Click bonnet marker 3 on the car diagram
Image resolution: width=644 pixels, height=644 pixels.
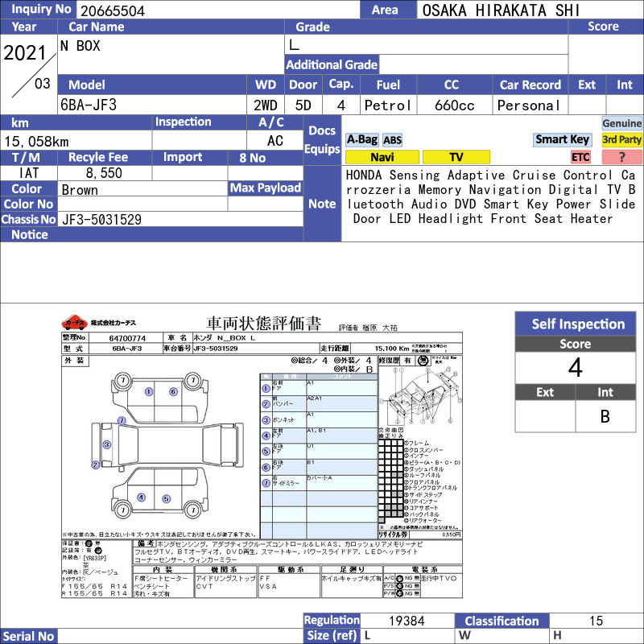107,444
